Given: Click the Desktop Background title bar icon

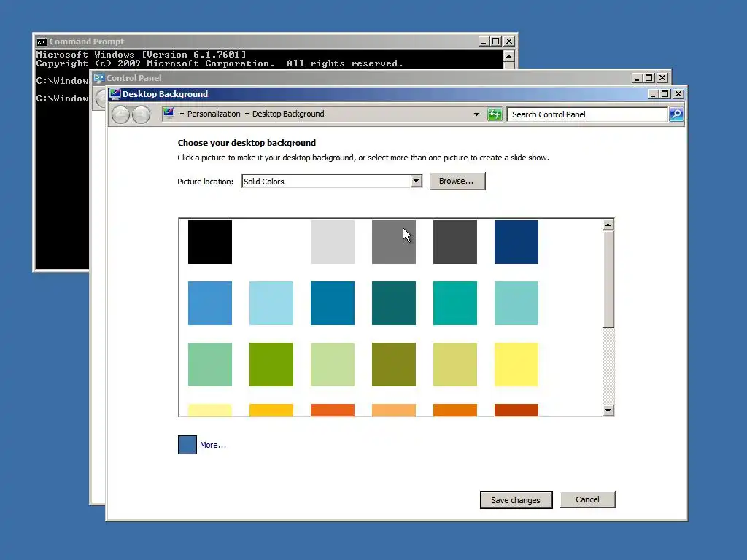Looking at the screenshot, I should pyautogui.click(x=115, y=94).
